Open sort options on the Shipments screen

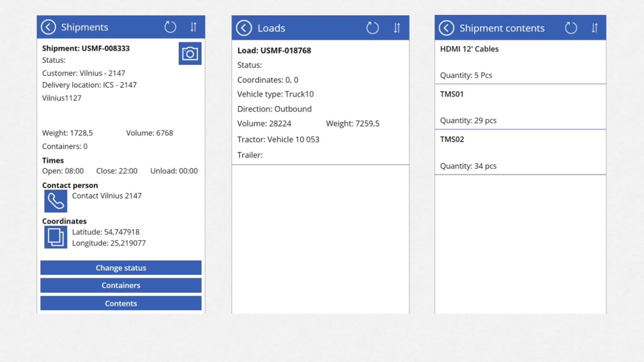click(193, 27)
